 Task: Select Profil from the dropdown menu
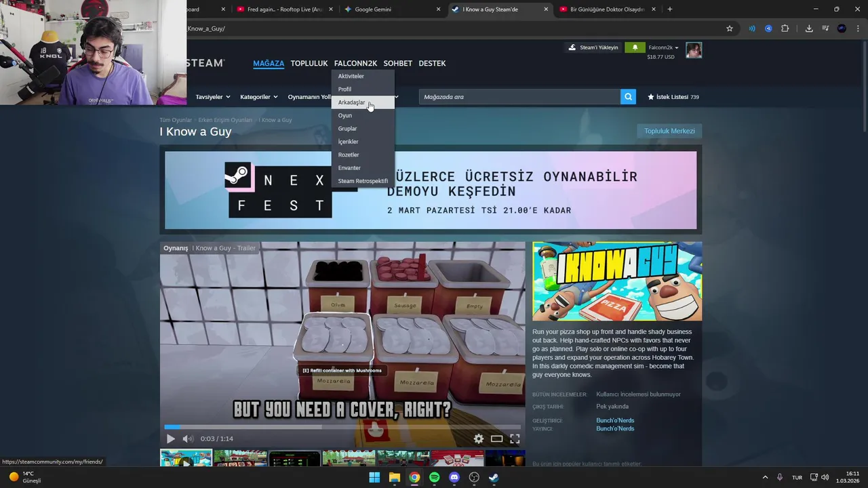[363, 89]
